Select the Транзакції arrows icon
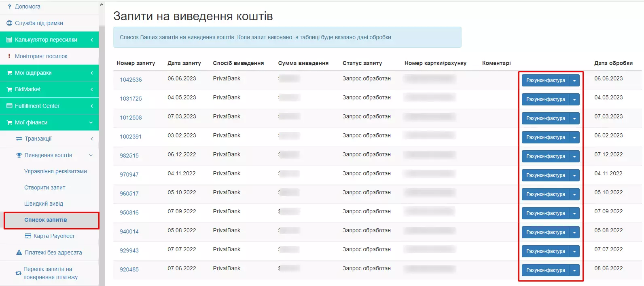Viewport: 644px width, 286px height. [19, 138]
